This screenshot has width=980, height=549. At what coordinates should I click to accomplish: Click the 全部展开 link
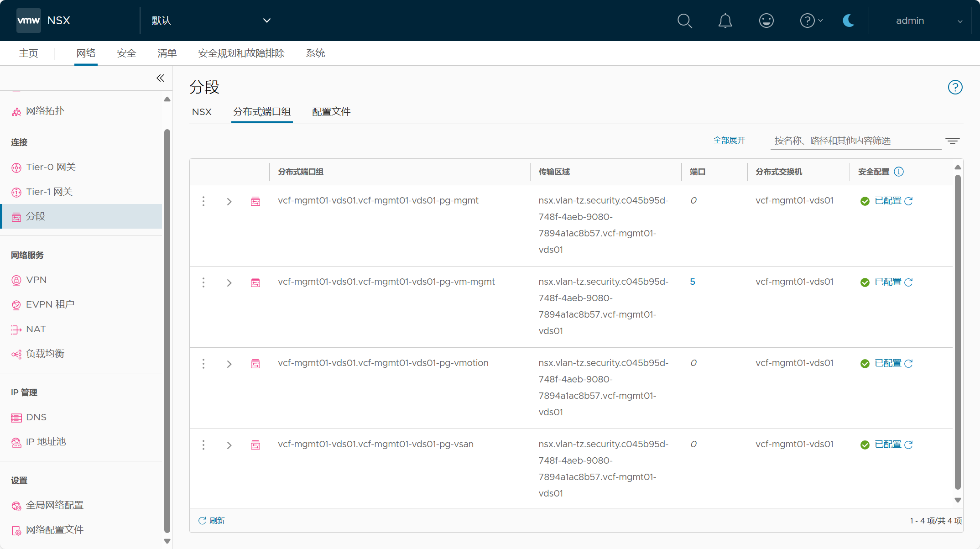729,141
